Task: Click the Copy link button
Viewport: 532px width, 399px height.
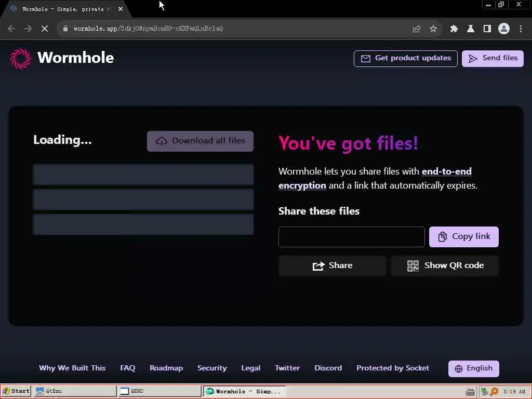Action: point(463,236)
